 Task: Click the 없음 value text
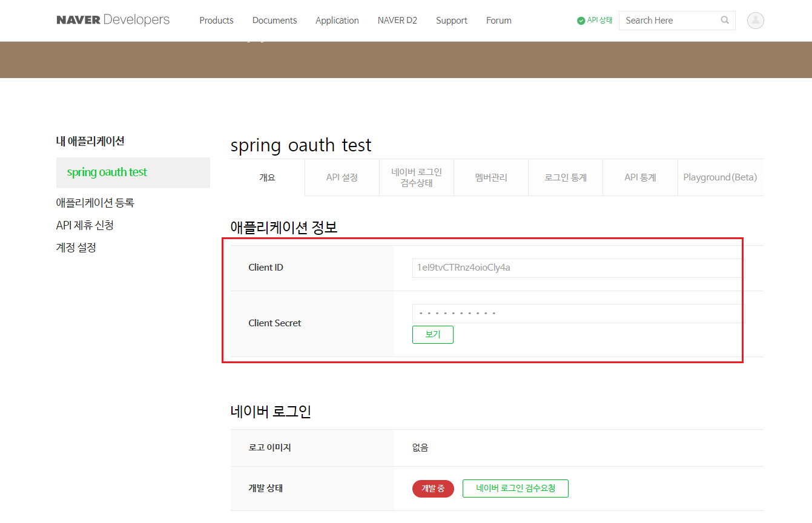[420, 448]
